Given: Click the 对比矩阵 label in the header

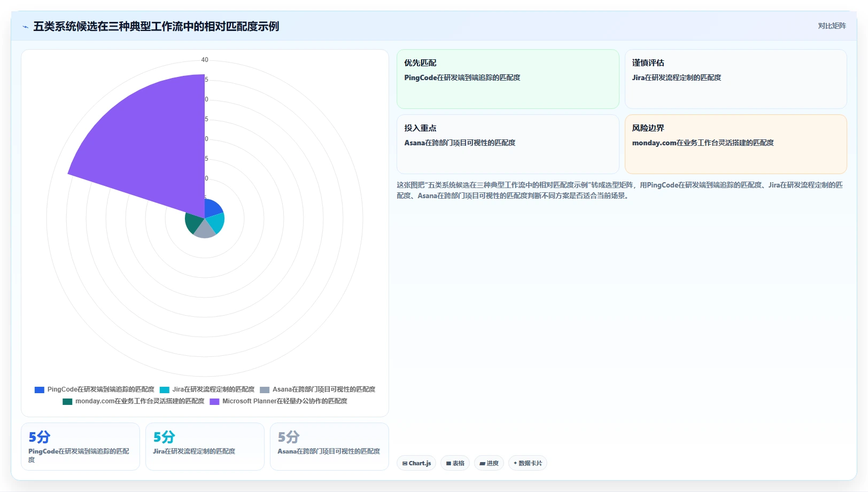Looking at the screenshot, I should [832, 26].
